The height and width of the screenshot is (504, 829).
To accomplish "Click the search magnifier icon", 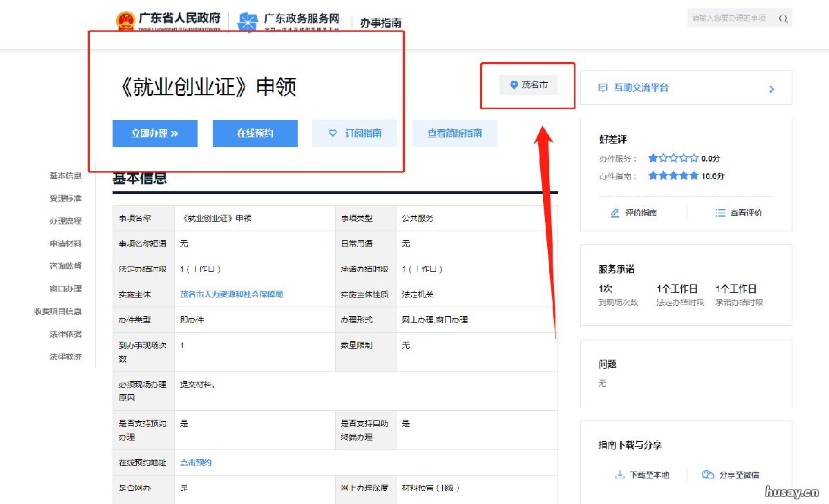I will tap(783, 19).
